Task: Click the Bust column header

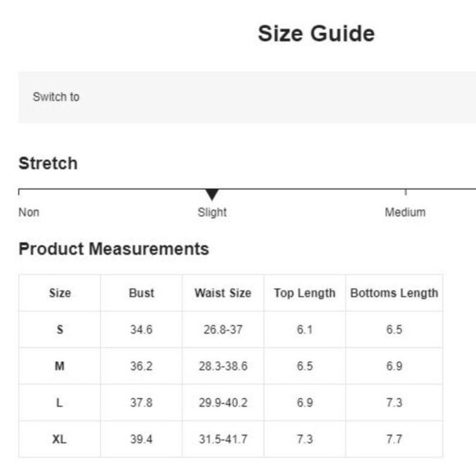Action: 141,293
